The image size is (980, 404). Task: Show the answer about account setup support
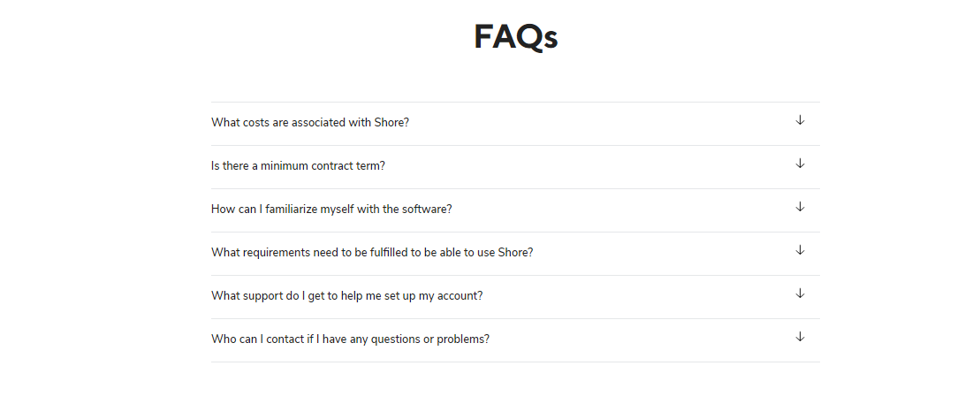point(346,296)
